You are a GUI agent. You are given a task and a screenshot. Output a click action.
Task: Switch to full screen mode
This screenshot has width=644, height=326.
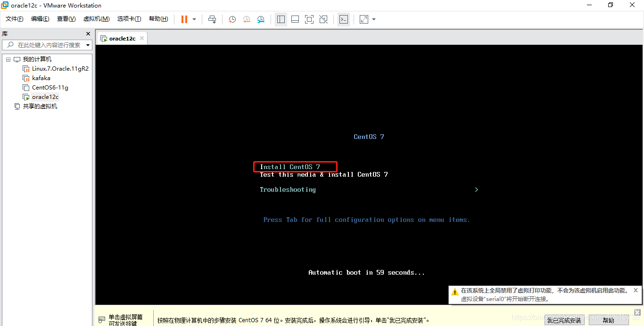(309, 19)
